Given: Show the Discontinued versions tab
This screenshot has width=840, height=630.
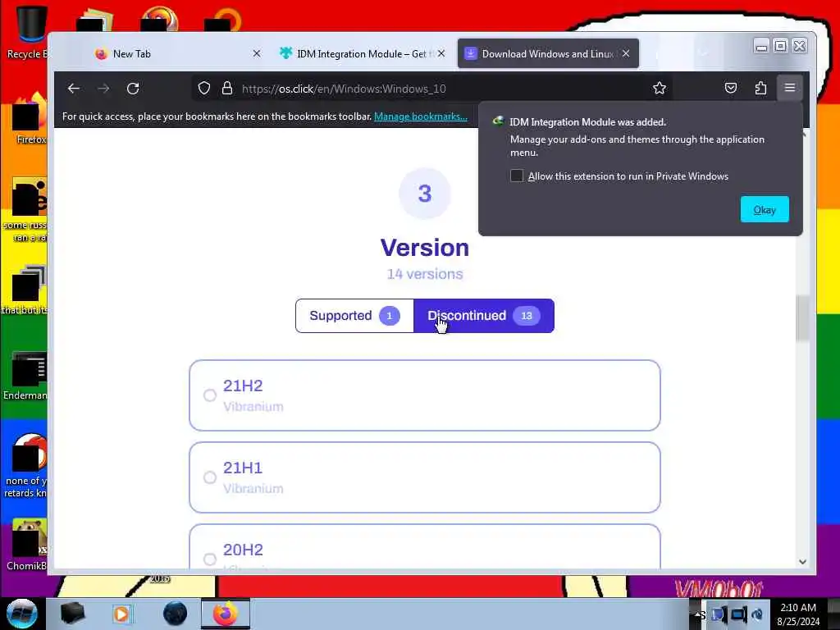Looking at the screenshot, I should pyautogui.click(x=484, y=316).
